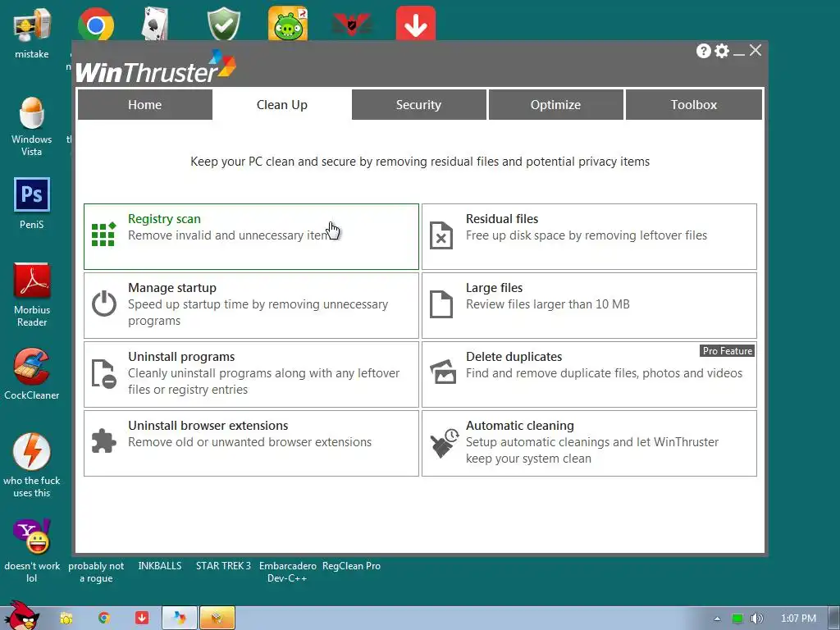Click the Uninstall programs file icon

104,373
